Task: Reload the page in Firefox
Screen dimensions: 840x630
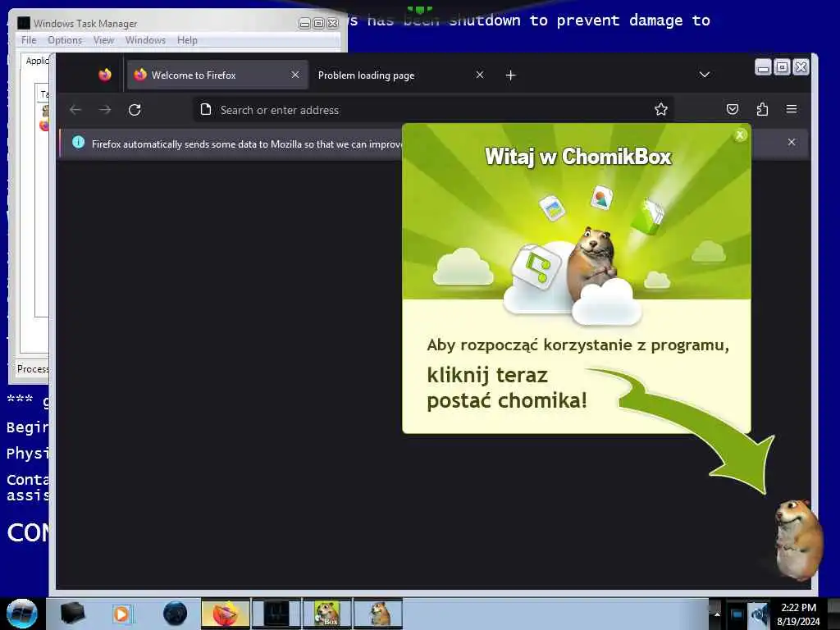Action: (135, 110)
